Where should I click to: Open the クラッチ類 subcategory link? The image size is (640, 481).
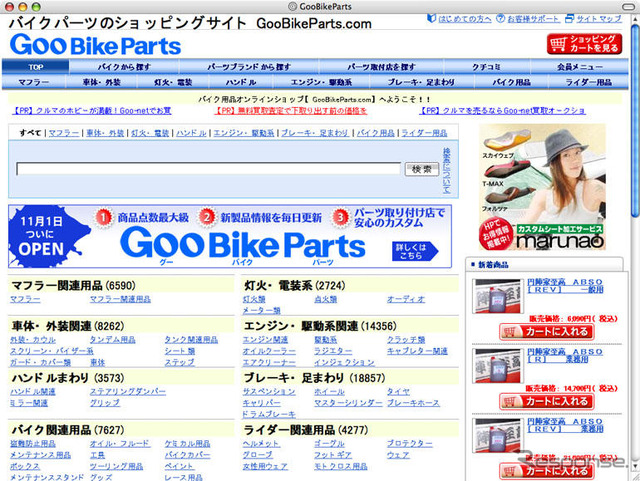tap(406, 340)
